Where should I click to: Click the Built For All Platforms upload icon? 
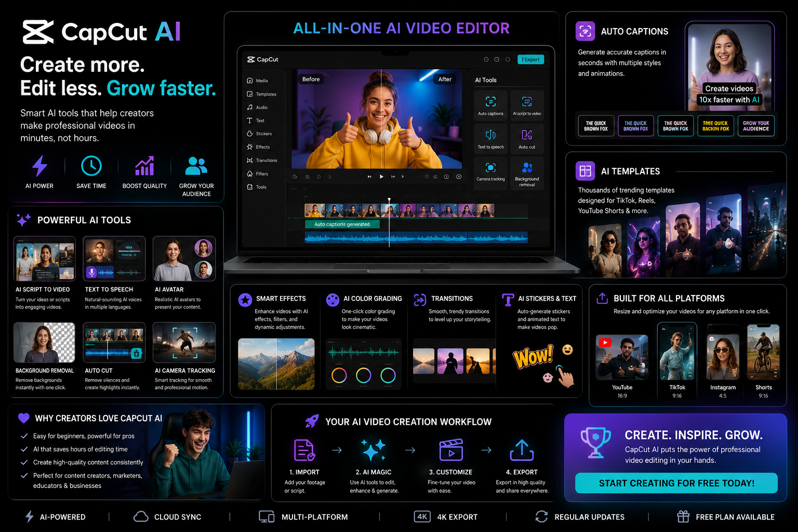pos(602,298)
